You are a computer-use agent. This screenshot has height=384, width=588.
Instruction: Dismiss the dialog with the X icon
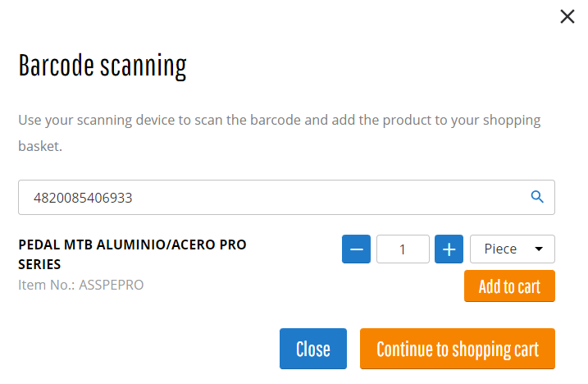(567, 16)
